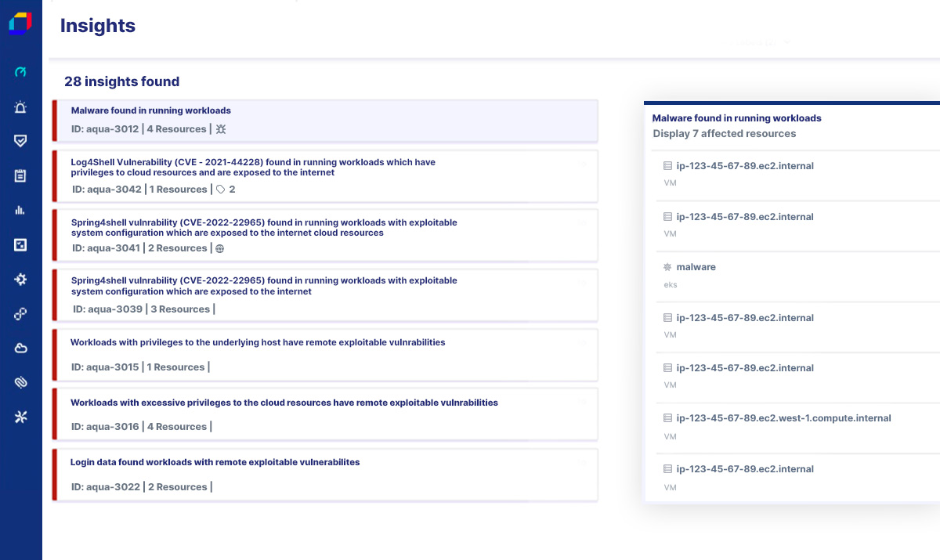Image resolution: width=940 pixels, height=560 pixels.
Task: Open the Login data found workloads insight
Action: pyautogui.click(x=215, y=462)
